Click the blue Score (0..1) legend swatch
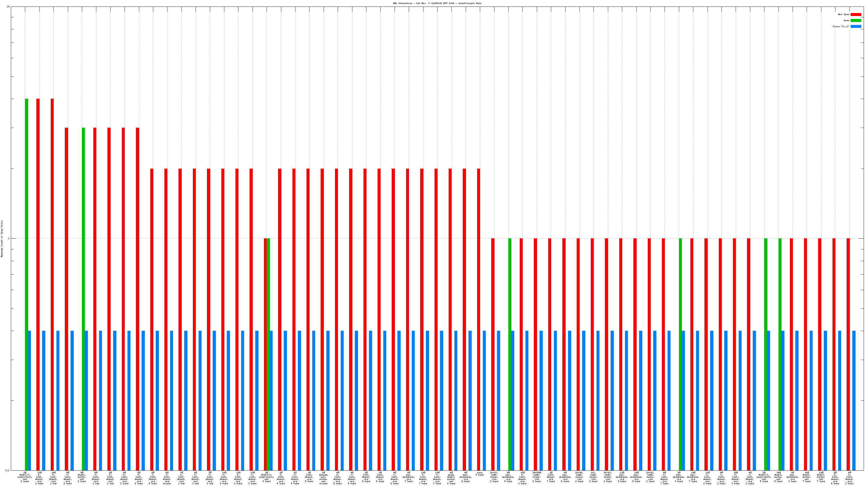The width and height of the screenshot is (868, 488). click(x=856, y=26)
